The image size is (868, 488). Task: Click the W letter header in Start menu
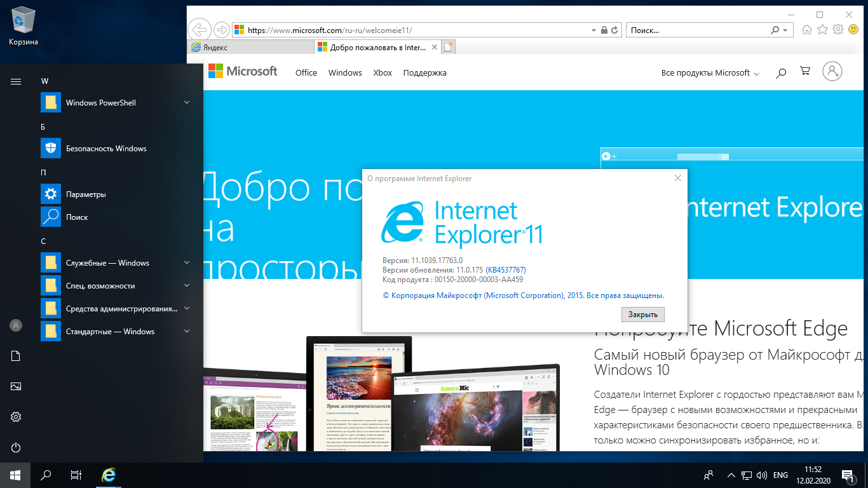point(44,81)
